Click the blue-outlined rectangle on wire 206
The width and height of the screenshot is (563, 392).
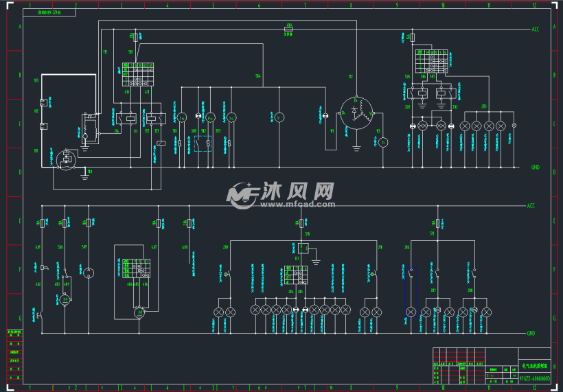click(x=411, y=292)
